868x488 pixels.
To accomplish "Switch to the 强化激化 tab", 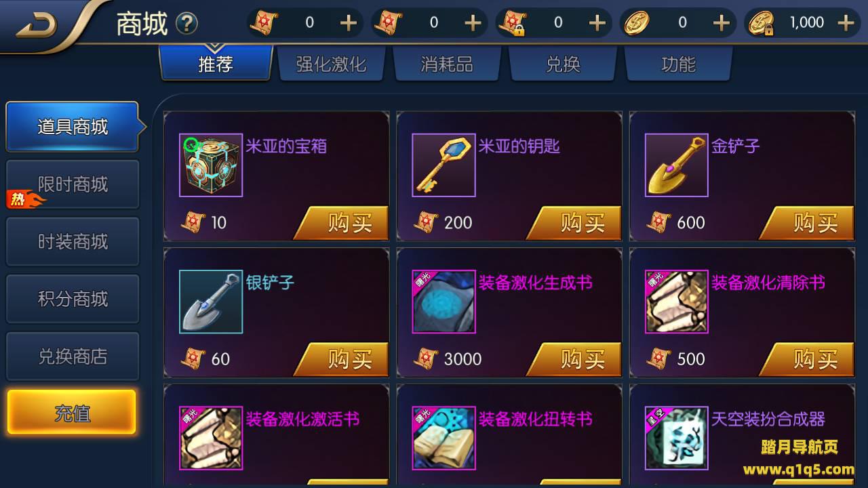I will click(x=331, y=64).
